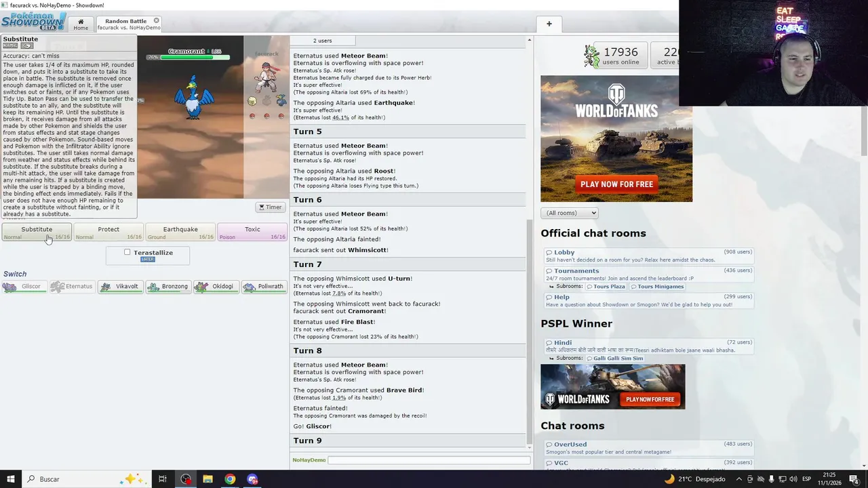Choose the Toxic move
868x488 pixels.
tap(252, 232)
